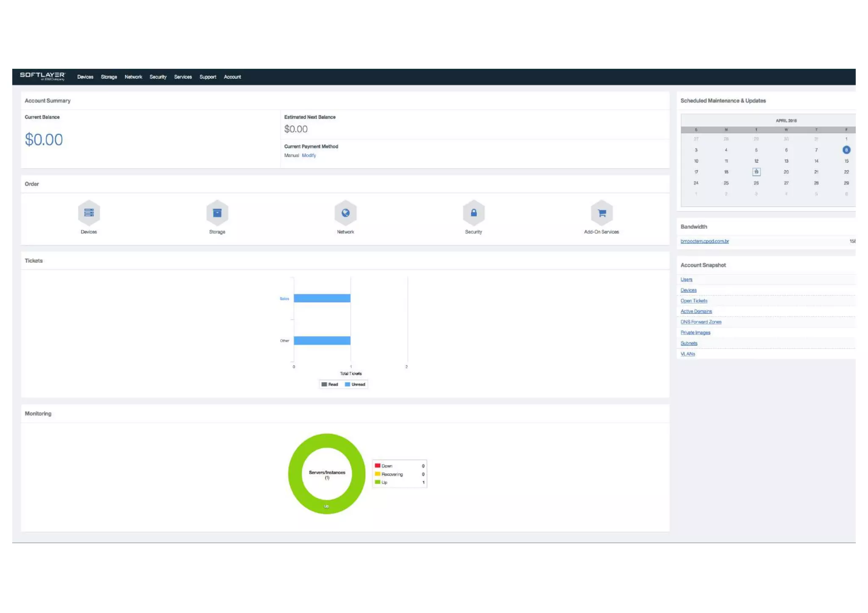Select highlighted April 8 calendar date
Image resolution: width=868 pixels, height=613 pixels.
846,150
